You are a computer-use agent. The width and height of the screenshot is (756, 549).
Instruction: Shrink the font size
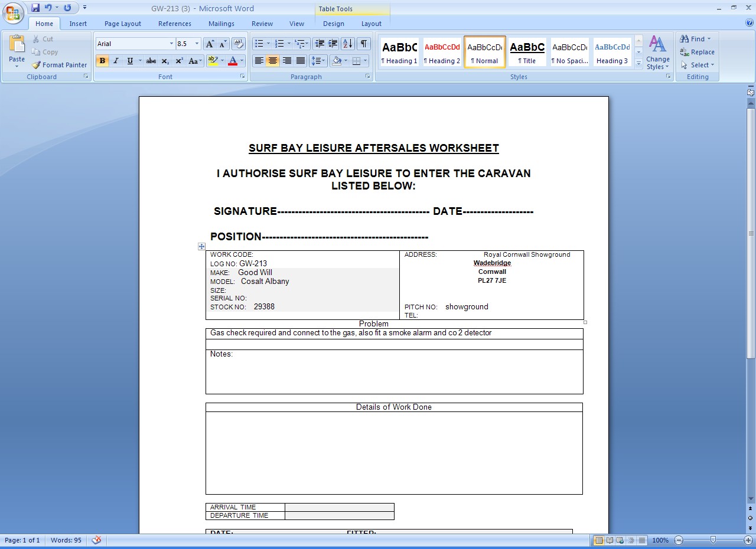(223, 44)
